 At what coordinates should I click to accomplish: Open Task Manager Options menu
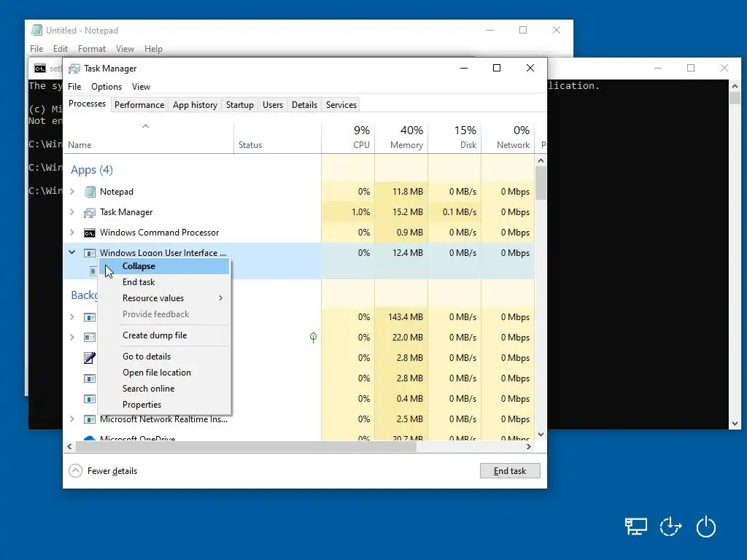tap(107, 87)
